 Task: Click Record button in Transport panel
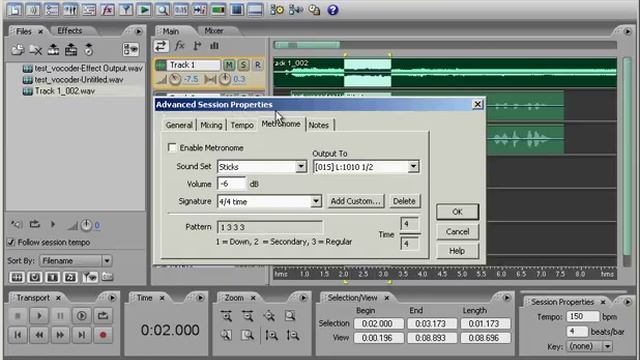click(x=103, y=335)
